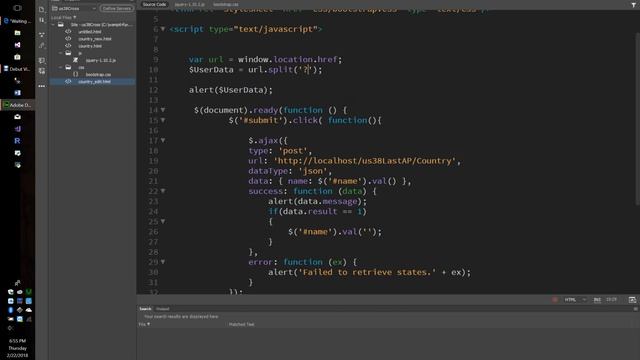
Task: Toggle INS insert mode in the status bar
Action: point(597,300)
